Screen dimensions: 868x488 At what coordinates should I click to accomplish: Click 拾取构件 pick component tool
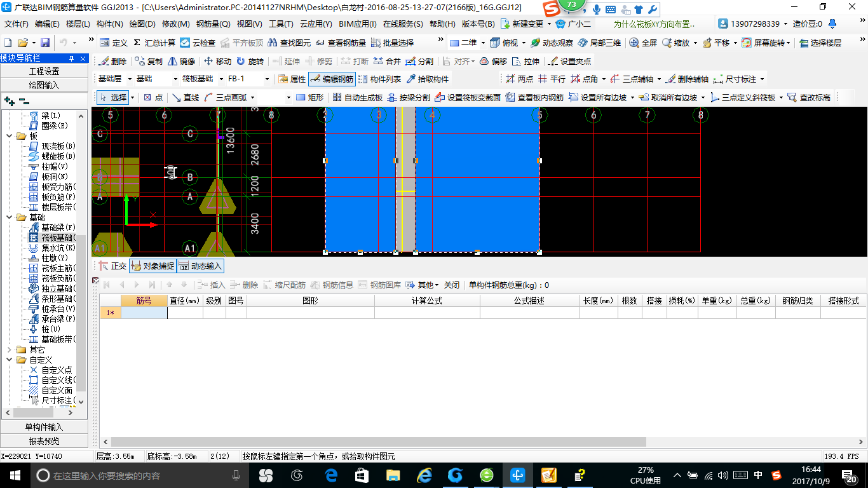(x=427, y=79)
